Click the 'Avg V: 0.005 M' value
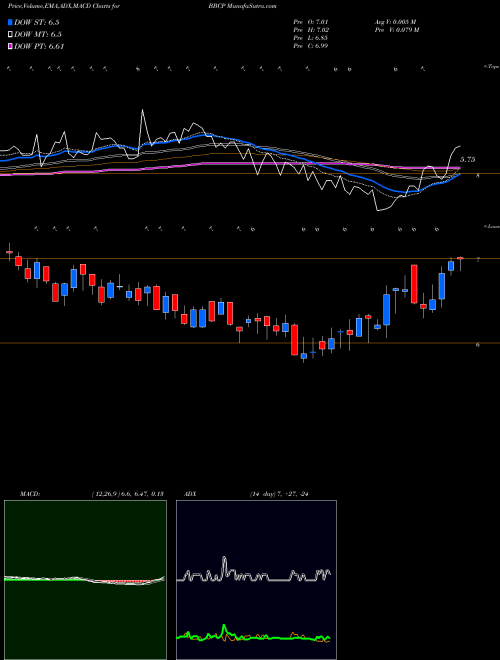Image resolution: width=500 pixels, height=660 pixels. coord(395,22)
